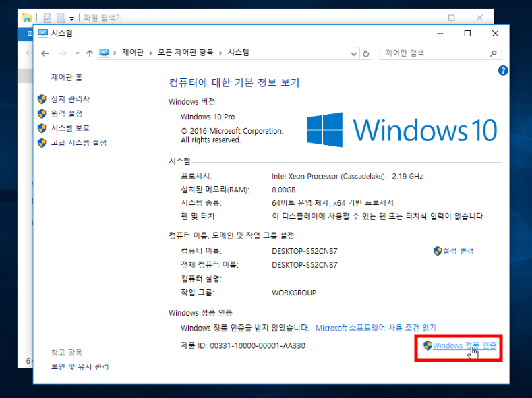Viewport: 532px width, 398px height.
Task: Expand chevron after 제어판 breadcrumb
Action: [x=150, y=53]
